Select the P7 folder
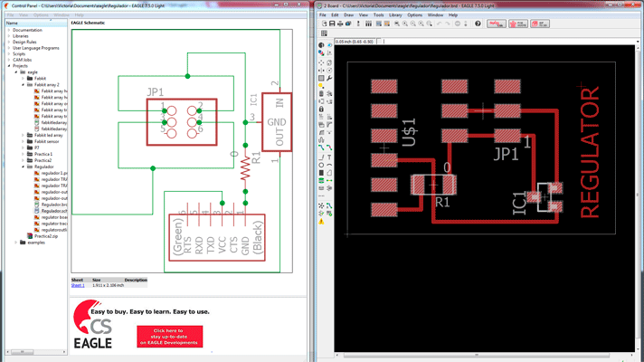 click(33, 148)
